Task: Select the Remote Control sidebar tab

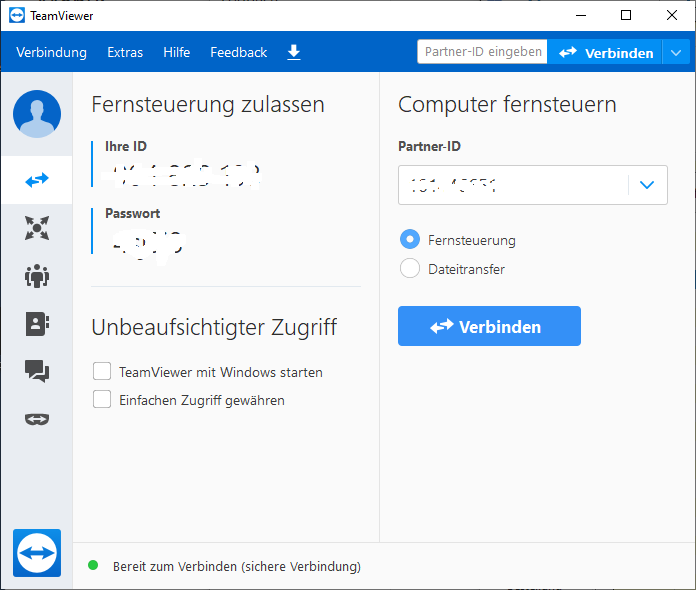Action: click(x=37, y=180)
